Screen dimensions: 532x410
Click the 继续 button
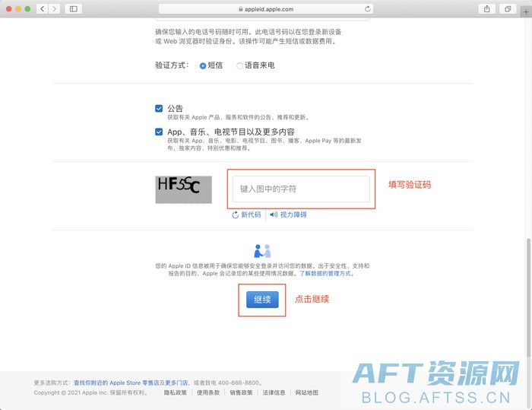pyautogui.click(x=263, y=299)
